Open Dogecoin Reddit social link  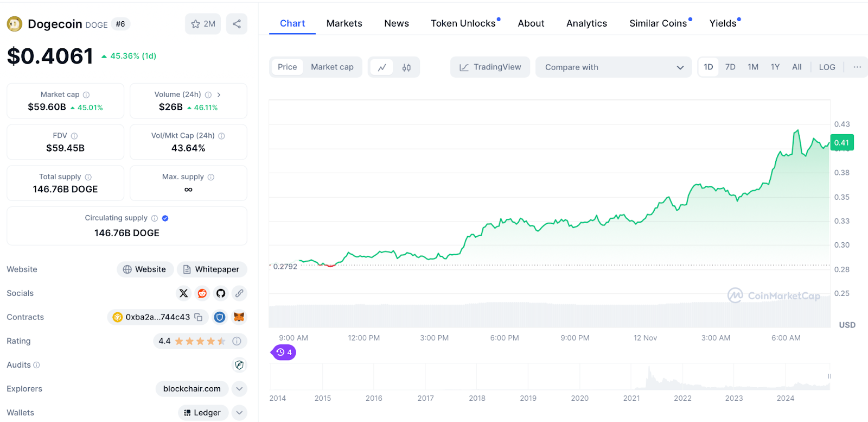pyautogui.click(x=202, y=293)
